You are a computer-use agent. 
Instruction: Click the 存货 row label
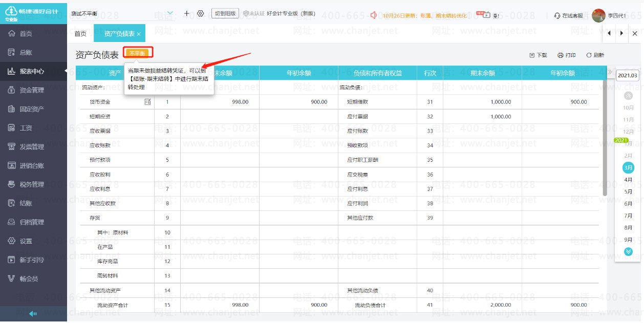tap(95, 218)
